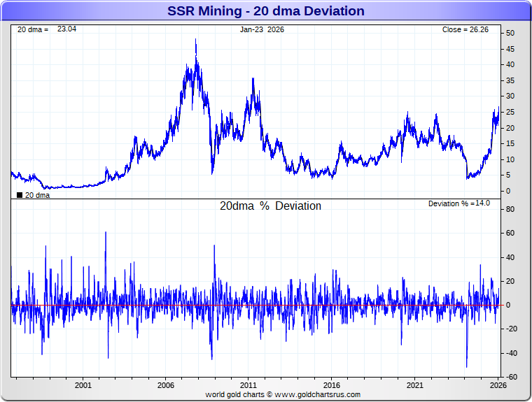
Task: Click the www.goldchartsrus.com footer link
Action: [317, 394]
